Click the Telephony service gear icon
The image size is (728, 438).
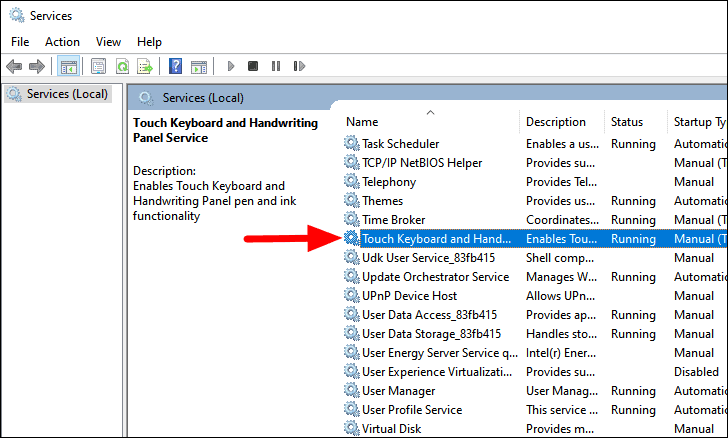coord(351,182)
